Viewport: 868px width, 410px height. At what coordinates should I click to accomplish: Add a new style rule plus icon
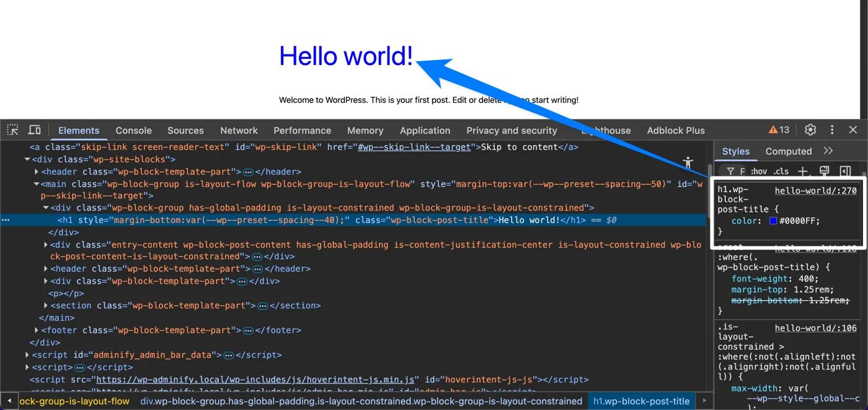tap(803, 171)
